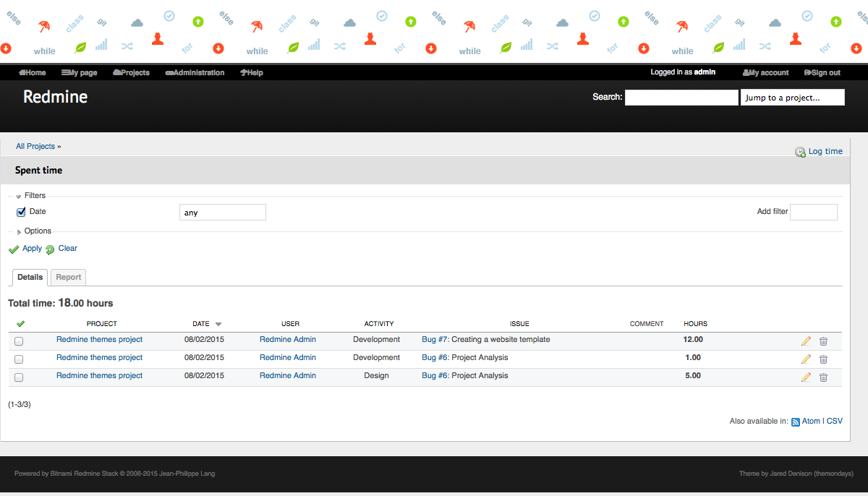Image resolution: width=868 pixels, height=496 pixels.
Task: Switch to the Report tab
Action: (x=69, y=278)
